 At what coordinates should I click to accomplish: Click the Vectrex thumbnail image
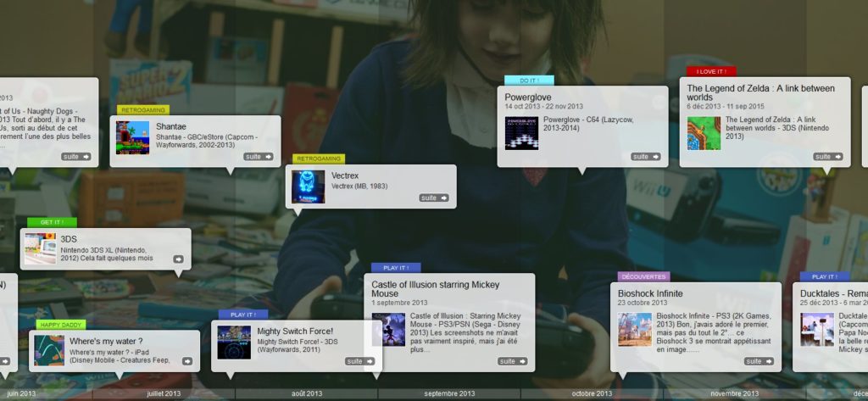coord(308,187)
